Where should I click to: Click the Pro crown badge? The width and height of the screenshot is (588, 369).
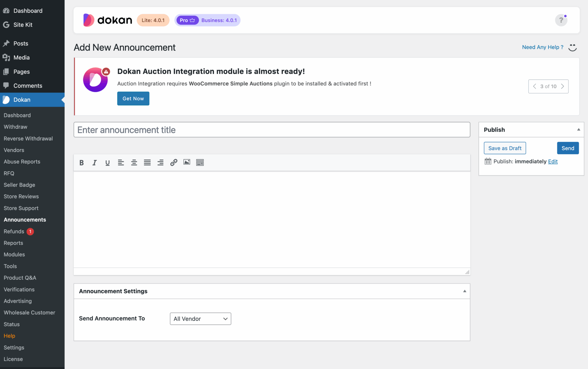click(x=187, y=20)
